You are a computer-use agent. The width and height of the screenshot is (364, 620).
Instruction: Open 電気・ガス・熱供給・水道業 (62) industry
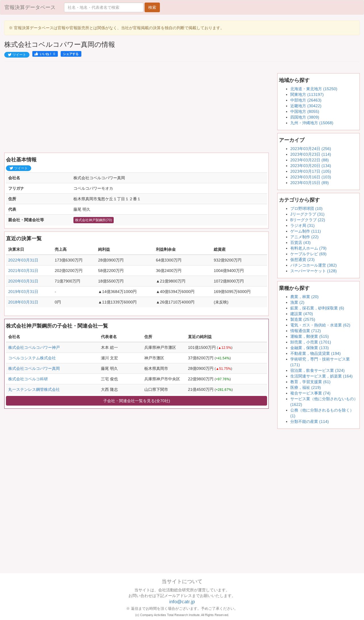[320, 325]
